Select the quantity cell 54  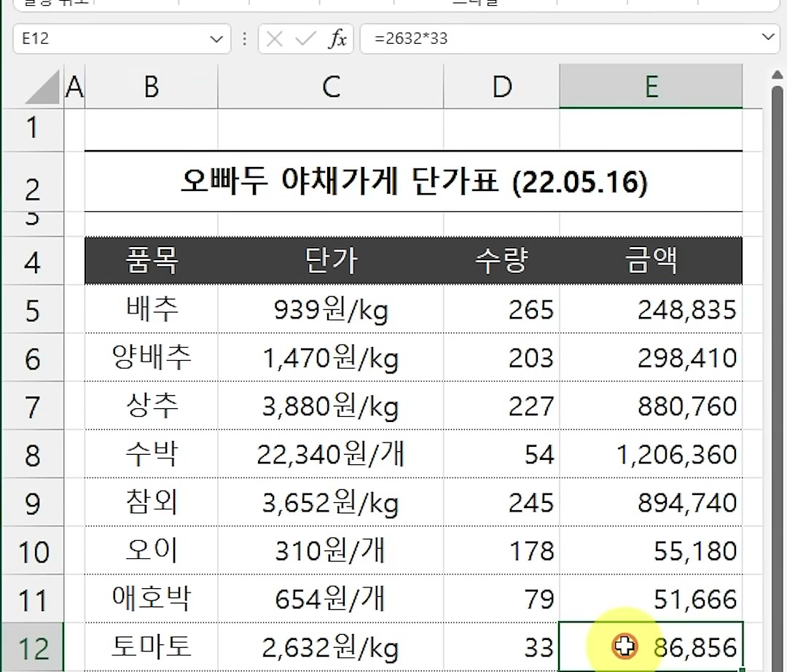[501, 453]
